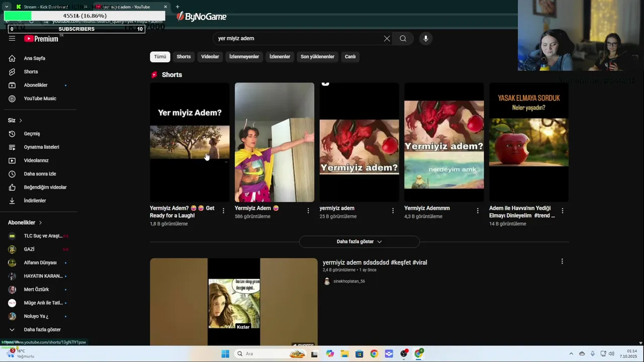Open options menu for 'Yermiyiz Adem? Get Ready' short
This screenshot has height=362, width=644.
pos(223,211)
